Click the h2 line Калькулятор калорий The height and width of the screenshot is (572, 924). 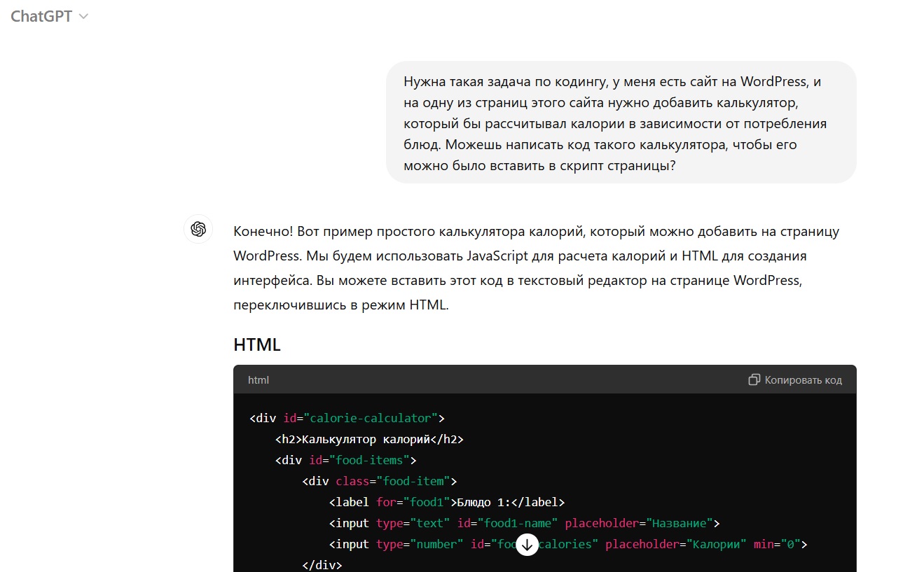(x=370, y=439)
